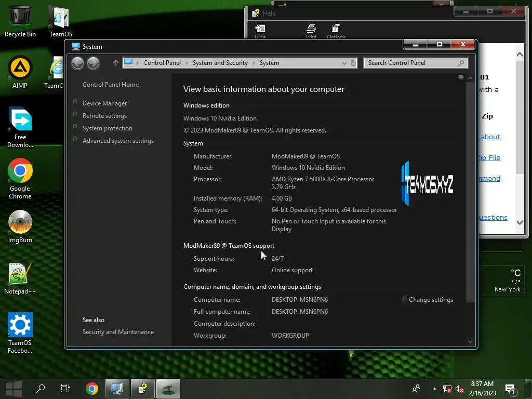Click the green-icon app button on the taskbar

[168, 389]
